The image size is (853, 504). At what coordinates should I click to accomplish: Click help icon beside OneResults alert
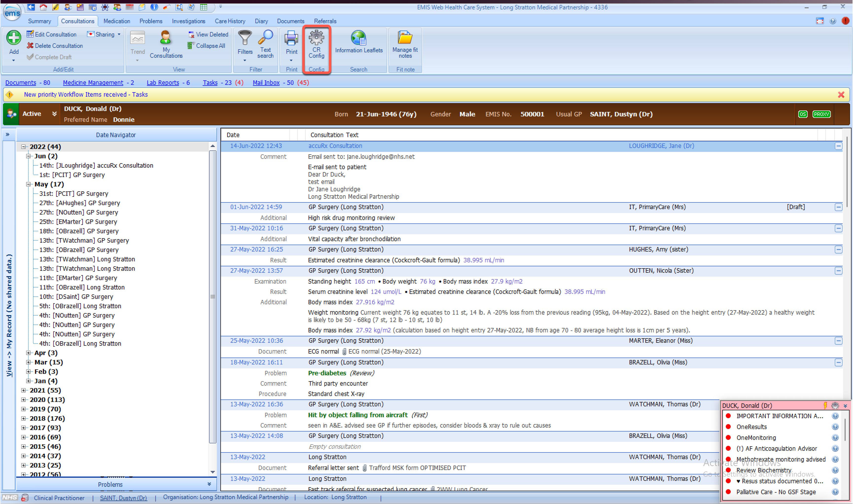[x=835, y=427]
